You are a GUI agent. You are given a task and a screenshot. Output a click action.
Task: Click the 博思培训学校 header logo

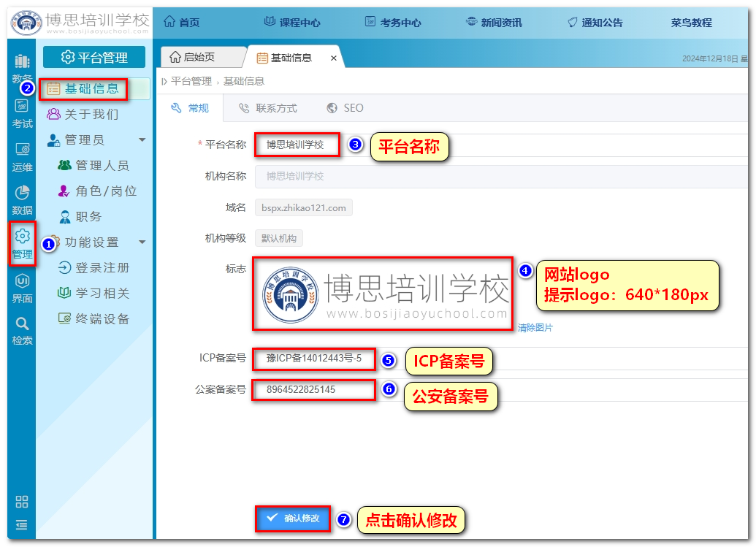pyautogui.click(x=80, y=22)
